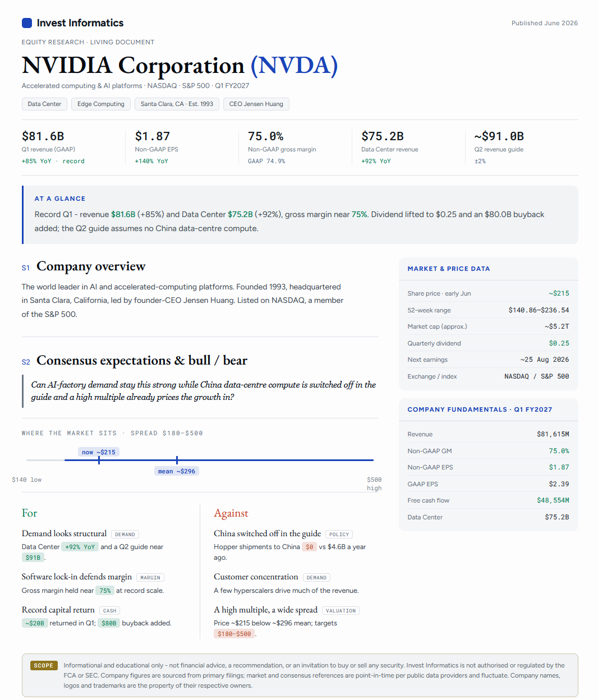Click the 75.0% gross margin figure

pyautogui.click(x=266, y=136)
